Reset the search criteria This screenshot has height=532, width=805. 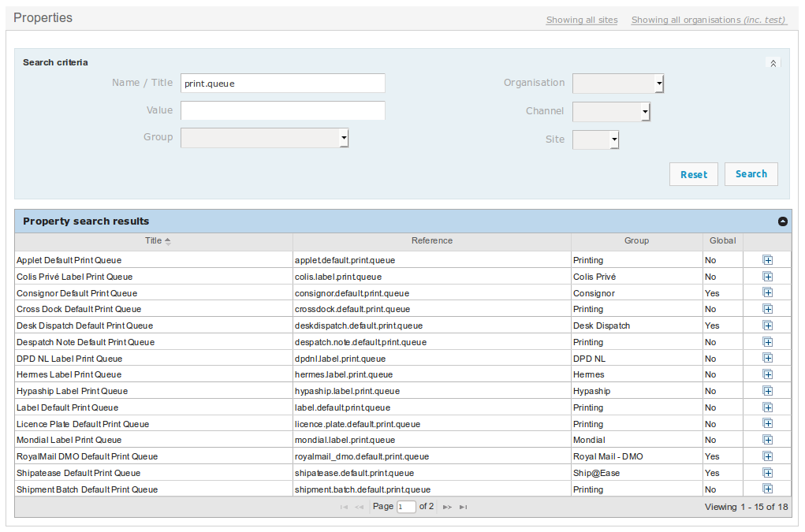click(x=694, y=174)
